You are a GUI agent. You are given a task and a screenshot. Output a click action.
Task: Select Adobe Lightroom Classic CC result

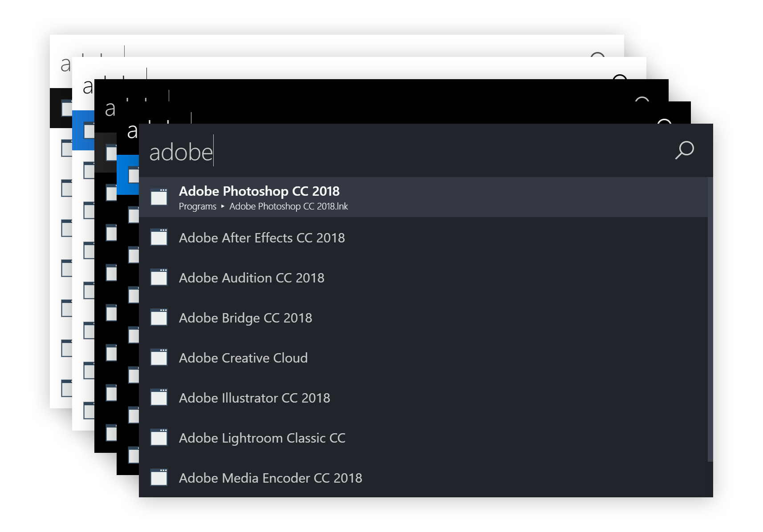pos(423,437)
